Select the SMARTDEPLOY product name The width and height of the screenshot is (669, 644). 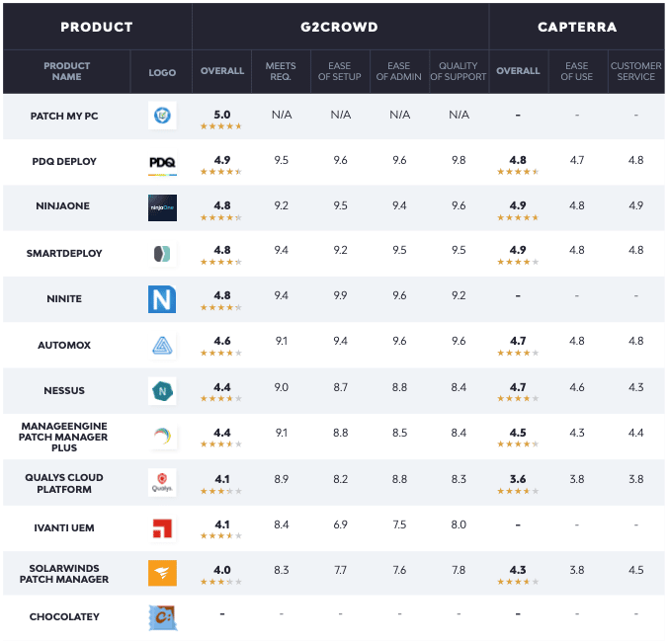(x=64, y=253)
